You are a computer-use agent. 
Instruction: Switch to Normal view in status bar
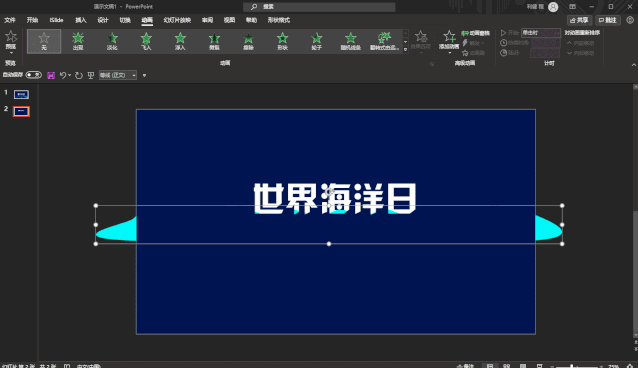coord(490,366)
